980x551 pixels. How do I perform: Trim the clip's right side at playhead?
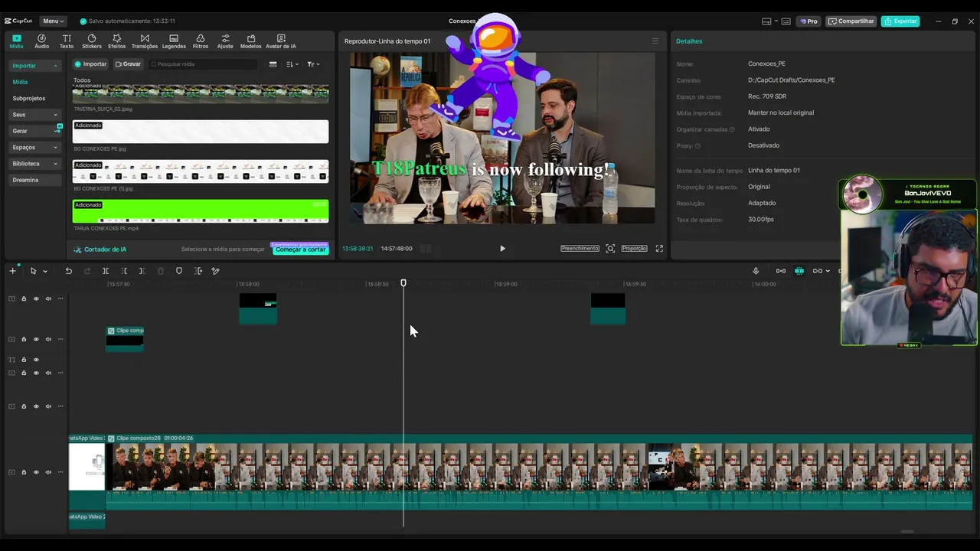point(142,271)
